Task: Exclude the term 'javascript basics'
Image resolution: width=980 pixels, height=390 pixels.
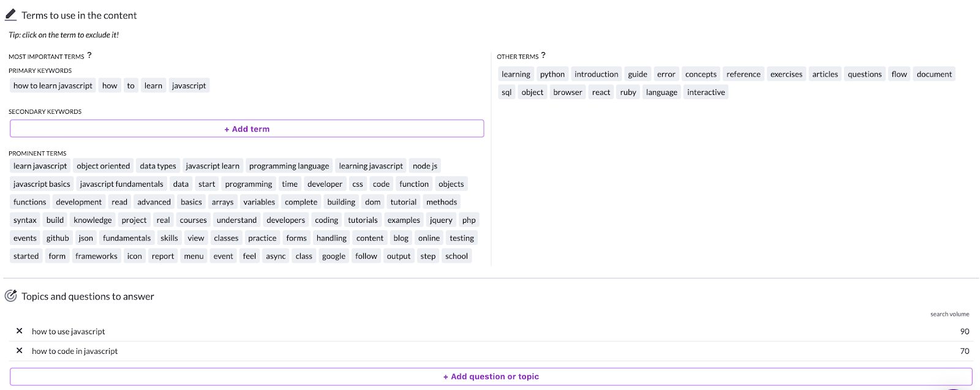Action: pyautogui.click(x=42, y=184)
